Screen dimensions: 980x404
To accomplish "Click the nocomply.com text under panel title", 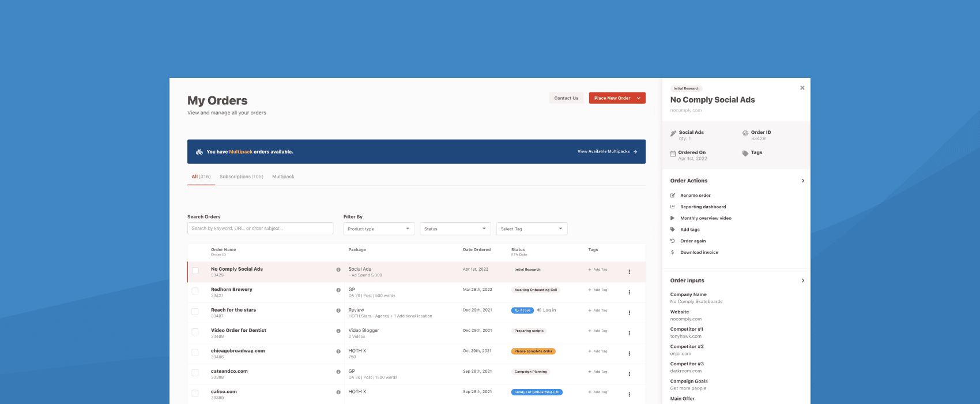I will point(686,110).
